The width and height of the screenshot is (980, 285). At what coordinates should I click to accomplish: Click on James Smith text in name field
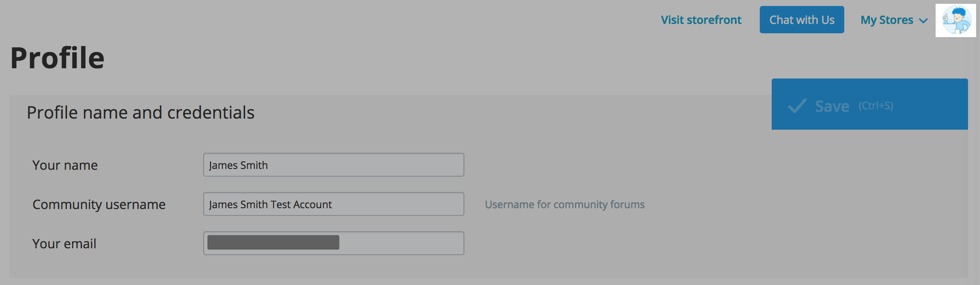click(x=238, y=165)
